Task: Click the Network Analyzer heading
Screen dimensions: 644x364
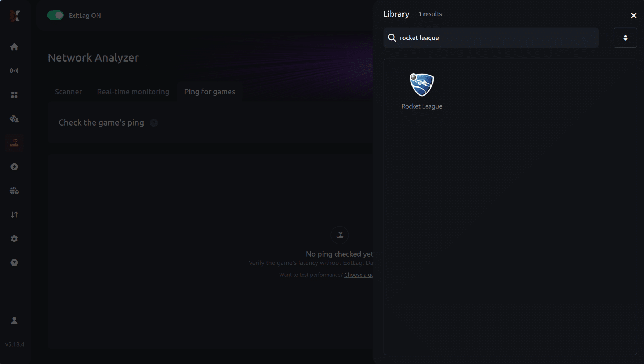Action: [93, 58]
